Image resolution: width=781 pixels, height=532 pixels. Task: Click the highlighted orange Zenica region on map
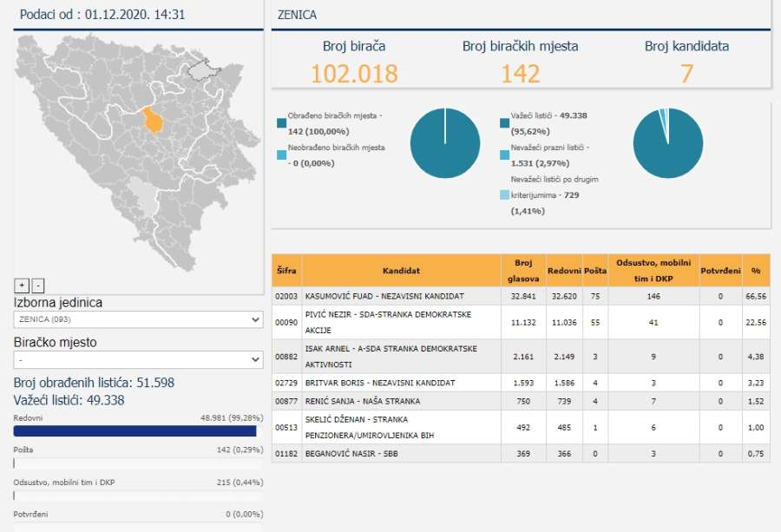154,119
